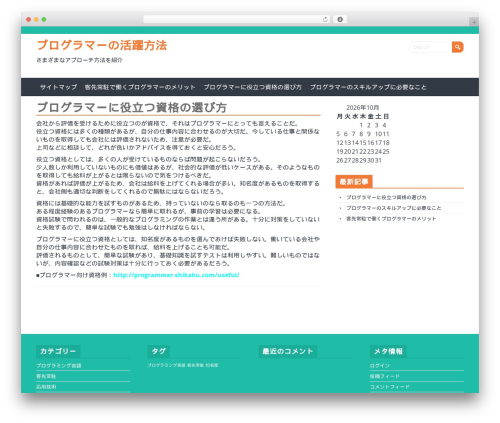Click into the Search input field
The image size is (500, 423).
point(431,47)
